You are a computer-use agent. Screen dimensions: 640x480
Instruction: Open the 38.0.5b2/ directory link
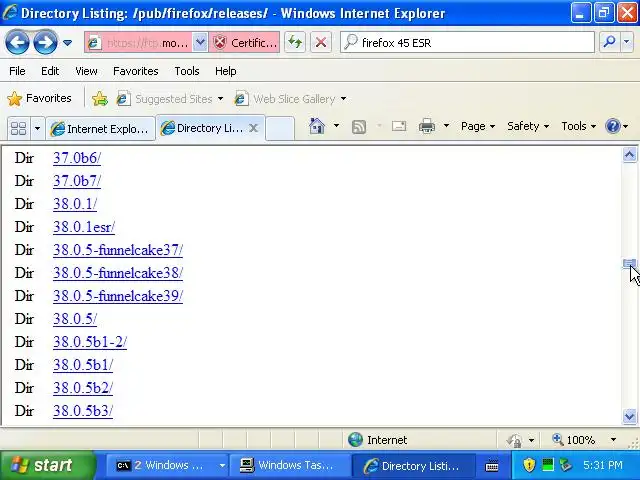[x=83, y=388]
